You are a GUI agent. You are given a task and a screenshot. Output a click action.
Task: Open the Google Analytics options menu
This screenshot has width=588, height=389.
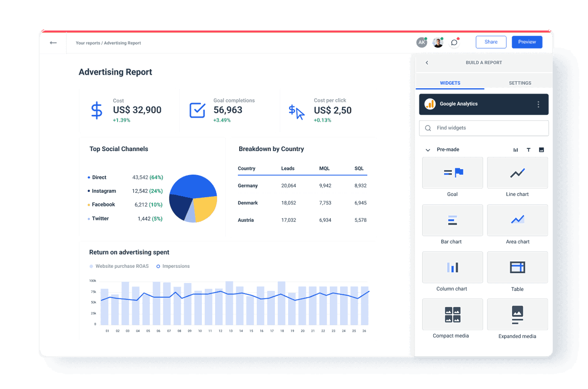(x=538, y=104)
